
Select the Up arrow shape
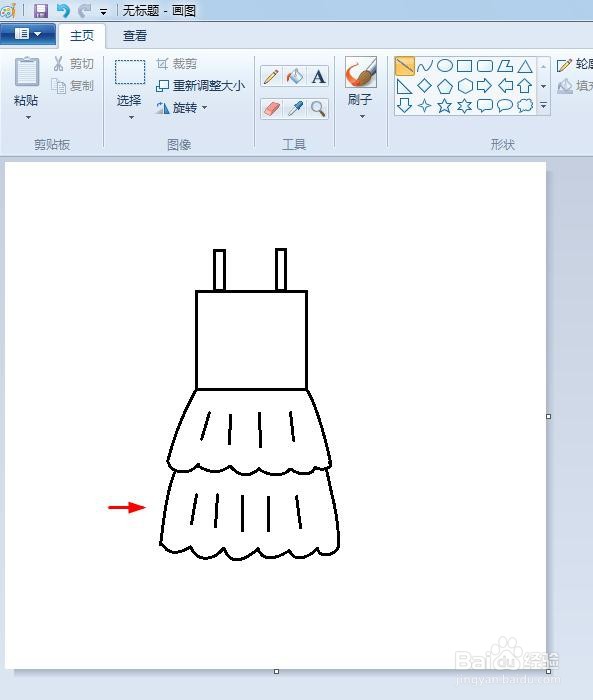tap(525, 86)
